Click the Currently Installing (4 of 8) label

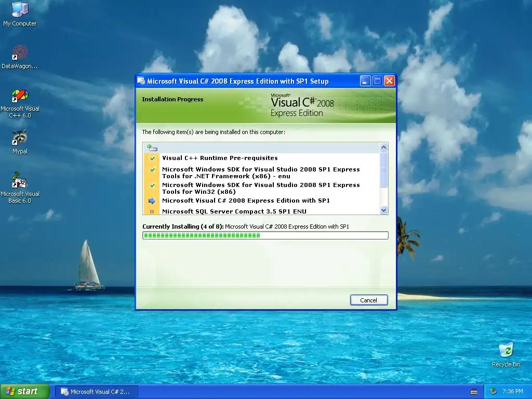coord(183,227)
